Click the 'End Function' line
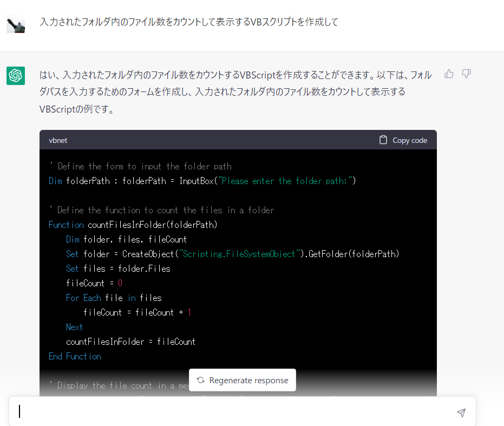Viewport: 504px width, 426px height. coord(75,357)
